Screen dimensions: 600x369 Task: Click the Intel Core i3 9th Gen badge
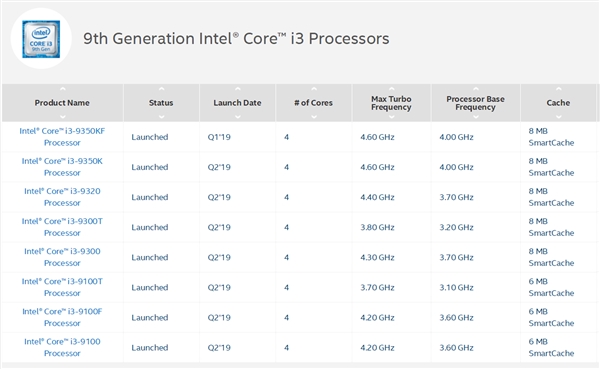[x=41, y=39]
